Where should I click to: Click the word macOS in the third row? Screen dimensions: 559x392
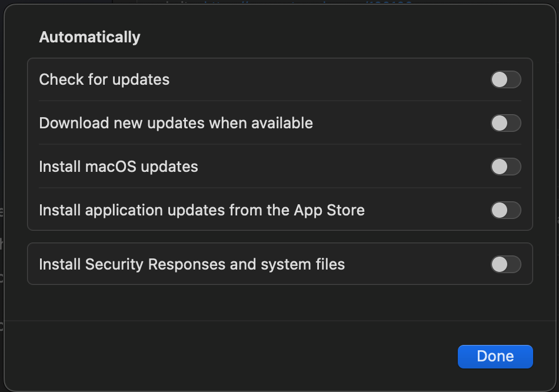point(111,167)
